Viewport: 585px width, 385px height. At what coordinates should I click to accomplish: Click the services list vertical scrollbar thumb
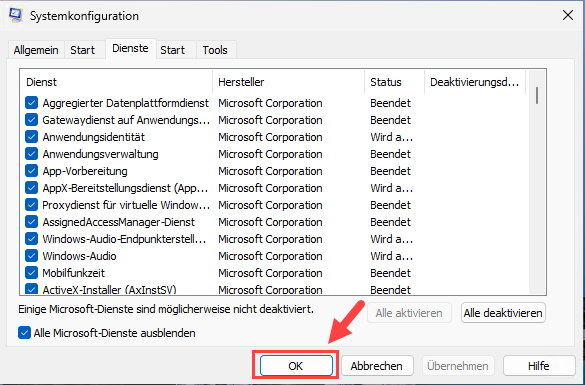[537, 96]
